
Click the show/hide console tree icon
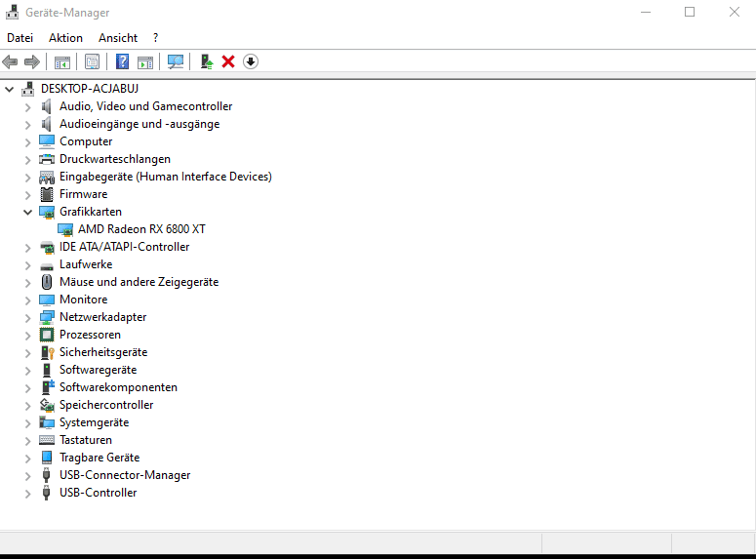(62, 62)
